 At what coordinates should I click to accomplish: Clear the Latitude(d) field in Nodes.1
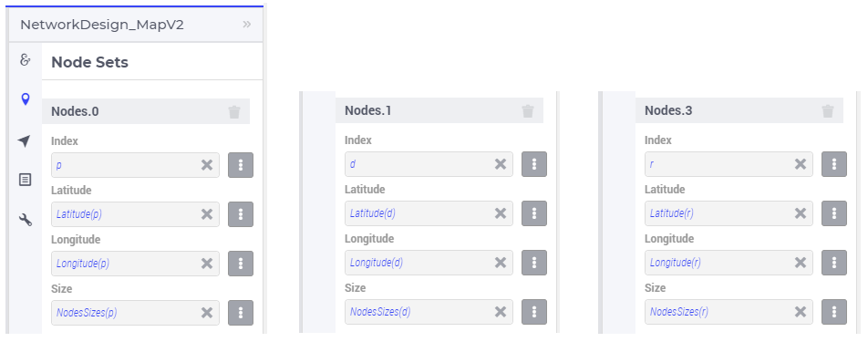tap(501, 213)
